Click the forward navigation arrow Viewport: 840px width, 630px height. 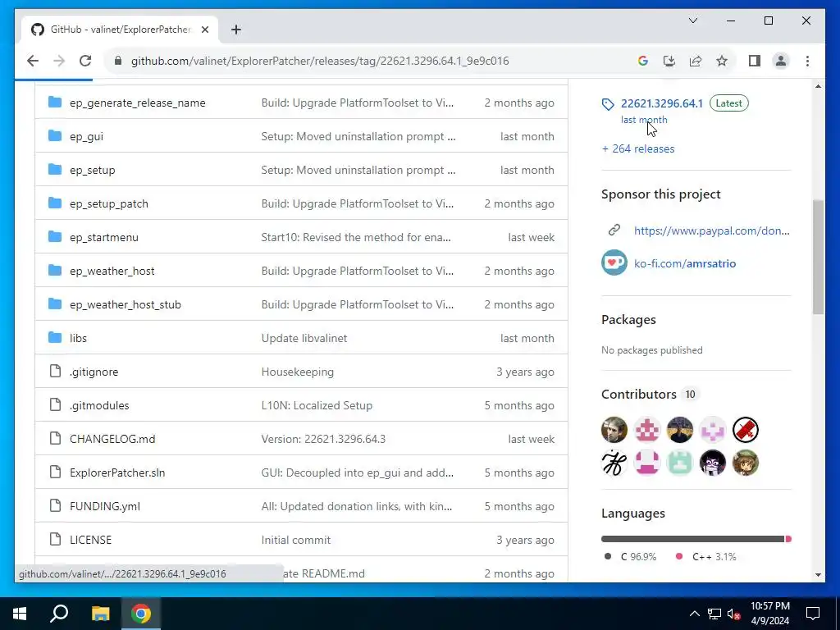[x=59, y=61]
